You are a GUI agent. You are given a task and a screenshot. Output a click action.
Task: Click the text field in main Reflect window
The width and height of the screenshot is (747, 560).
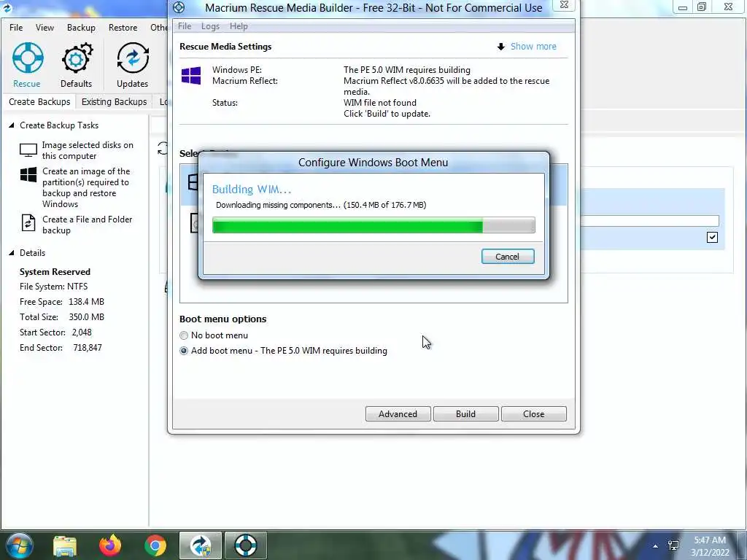[650, 220]
